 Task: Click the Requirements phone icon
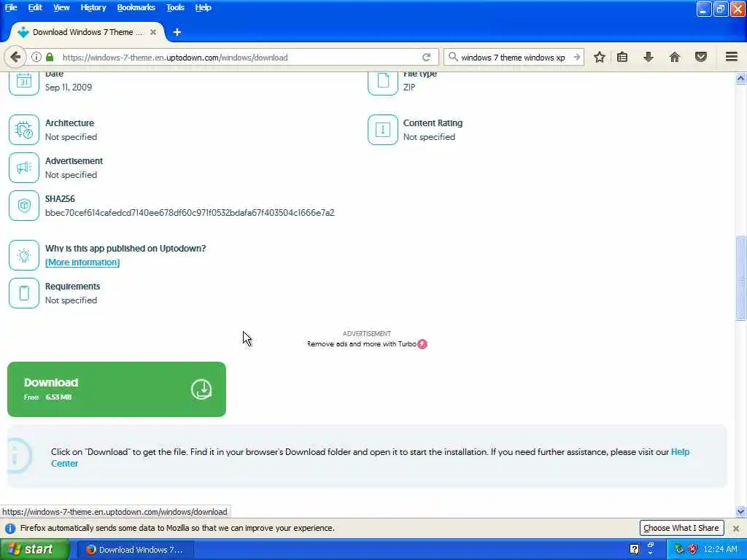(x=24, y=293)
